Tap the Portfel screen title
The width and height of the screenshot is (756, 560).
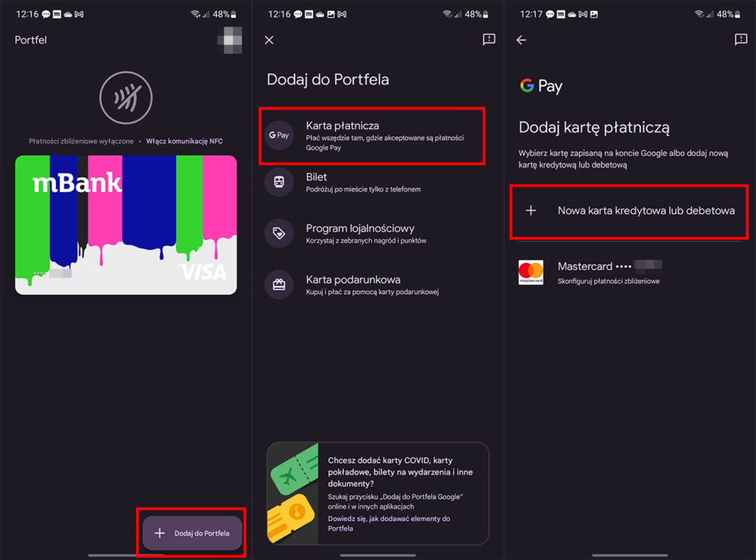(30, 40)
